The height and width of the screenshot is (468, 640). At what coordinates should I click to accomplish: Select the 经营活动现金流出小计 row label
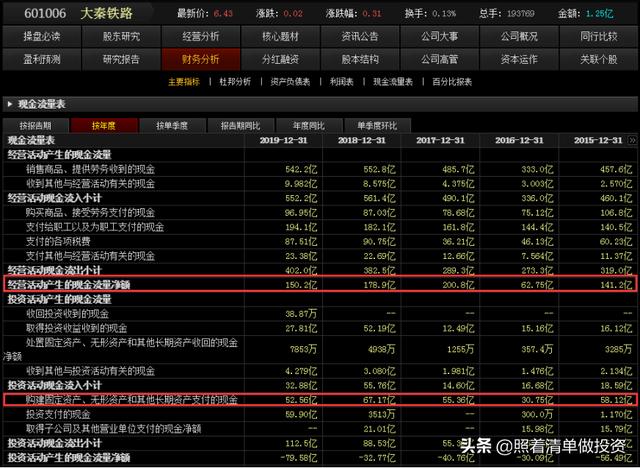coord(54,271)
